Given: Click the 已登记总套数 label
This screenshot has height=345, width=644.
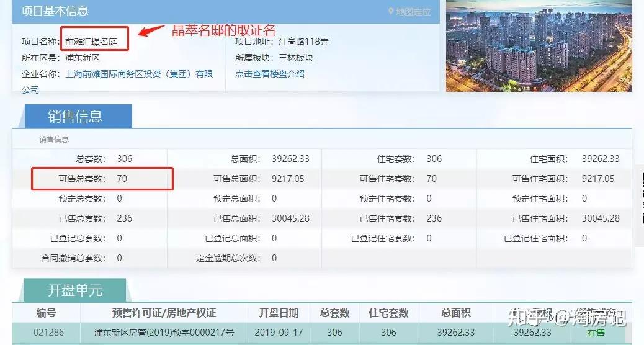Looking at the screenshot, I should [78, 238].
